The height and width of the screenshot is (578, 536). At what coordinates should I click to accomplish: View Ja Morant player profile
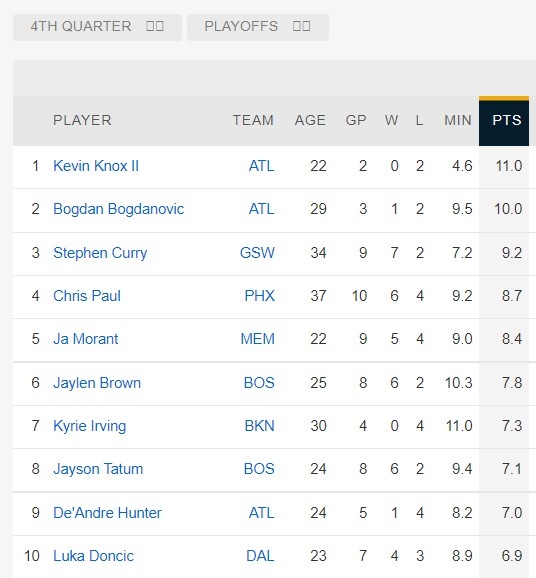[86, 339]
